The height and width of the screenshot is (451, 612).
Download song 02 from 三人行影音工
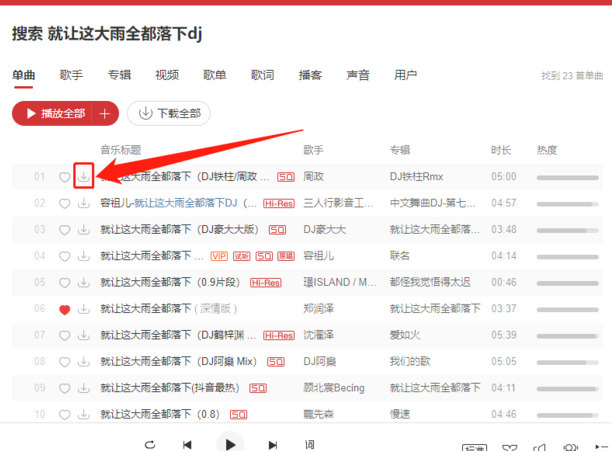click(x=84, y=203)
